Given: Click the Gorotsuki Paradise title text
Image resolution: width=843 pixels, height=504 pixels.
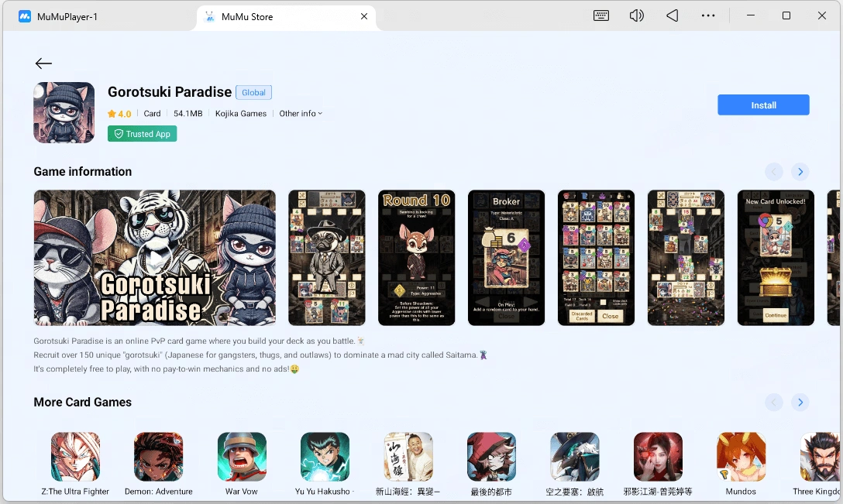Looking at the screenshot, I should click(x=170, y=92).
